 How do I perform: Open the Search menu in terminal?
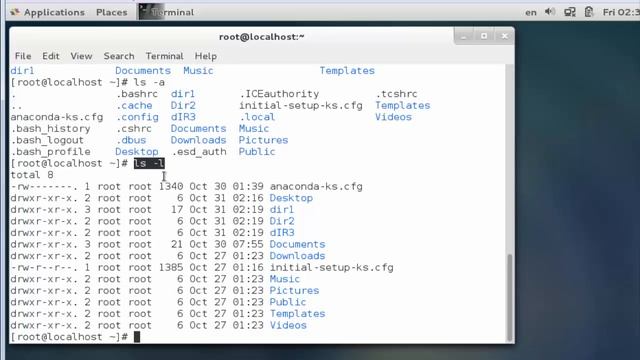pyautogui.click(x=119, y=56)
